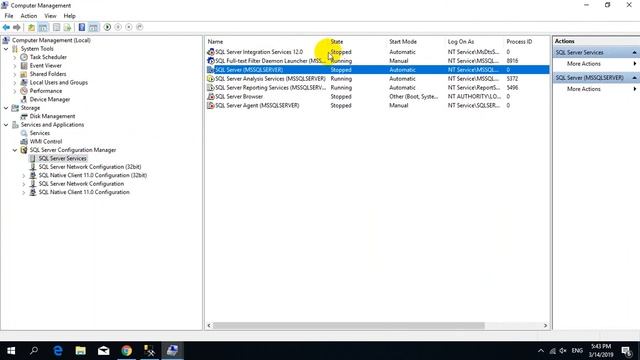The image size is (640, 360).
Task: Select Event Viewer in the tree
Action: point(45,65)
